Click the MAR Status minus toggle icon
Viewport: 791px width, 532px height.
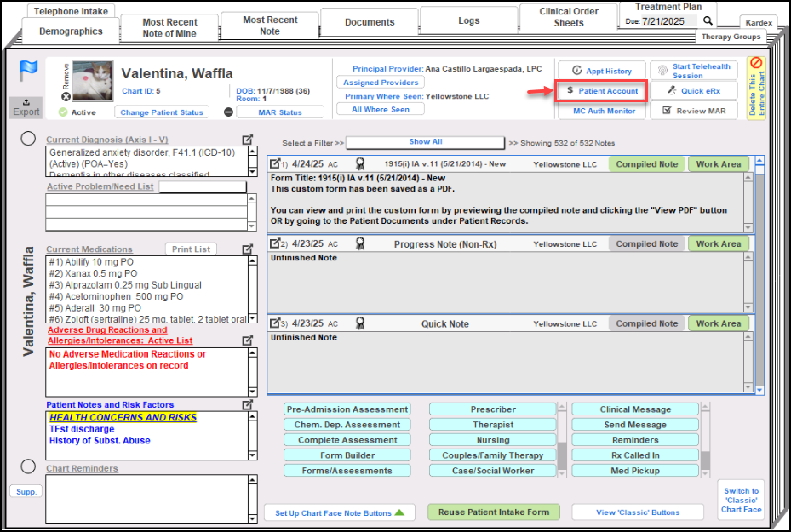click(x=228, y=112)
